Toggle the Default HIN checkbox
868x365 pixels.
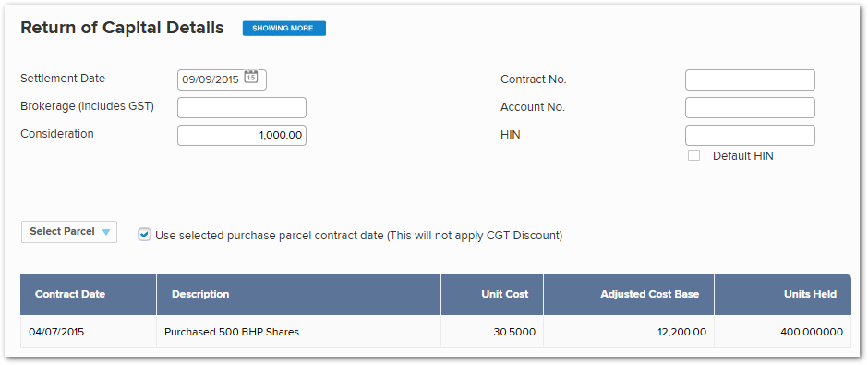point(693,155)
